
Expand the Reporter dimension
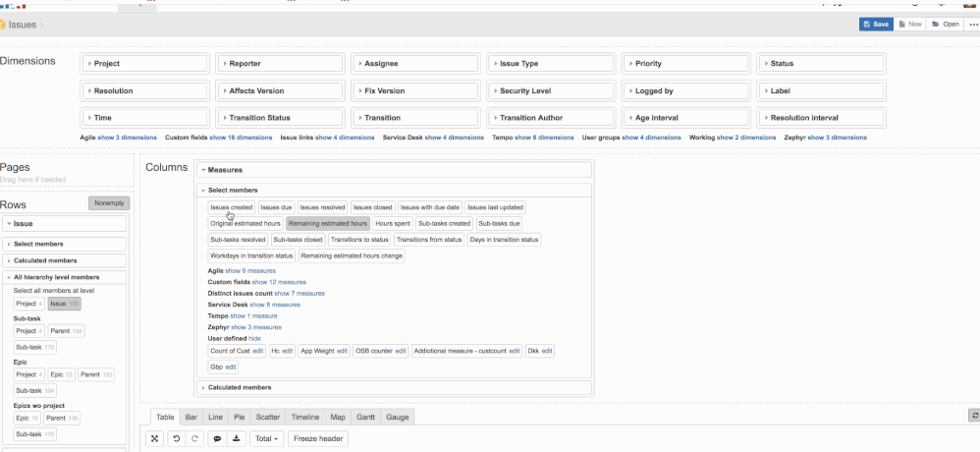pyautogui.click(x=280, y=64)
